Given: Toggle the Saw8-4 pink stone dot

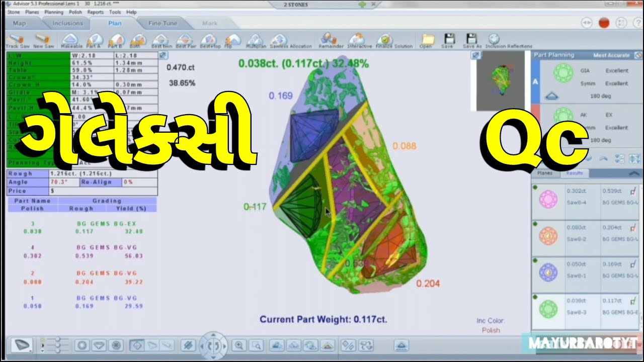Looking at the screenshot, I should [535, 188].
